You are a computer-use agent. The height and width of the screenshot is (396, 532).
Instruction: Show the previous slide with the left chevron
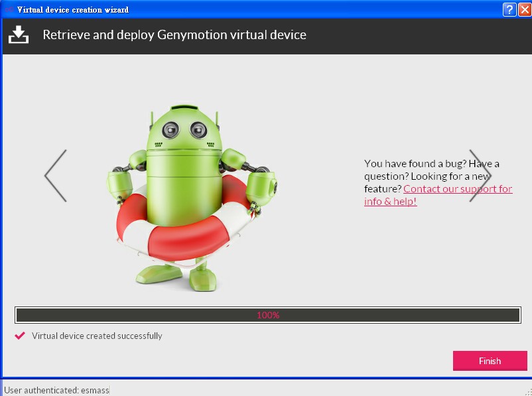tap(55, 176)
